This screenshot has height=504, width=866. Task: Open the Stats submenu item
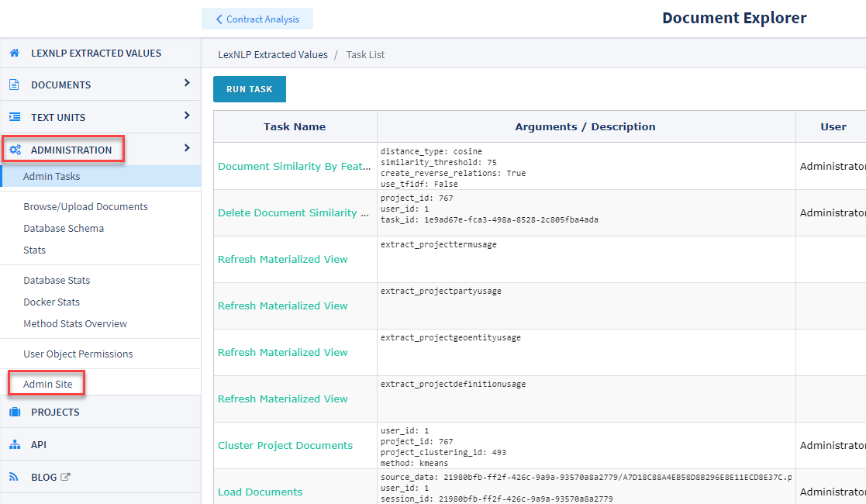[x=34, y=250]
